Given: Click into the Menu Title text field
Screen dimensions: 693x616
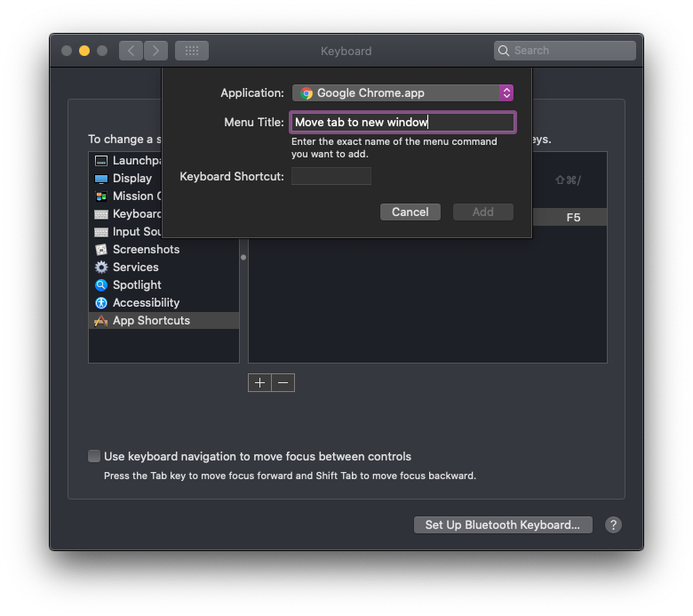Looking at the screenshot, I should pyautogui.click(x=402, y=122).
